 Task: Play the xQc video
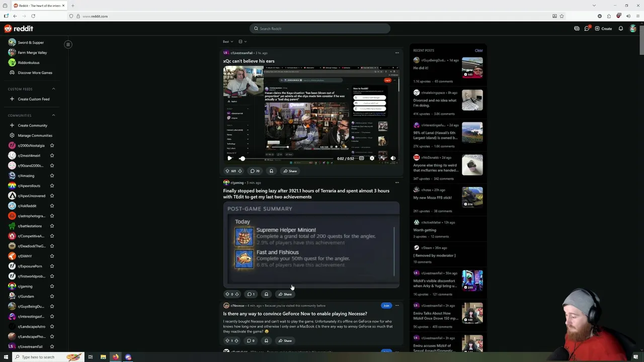(229, 158)
